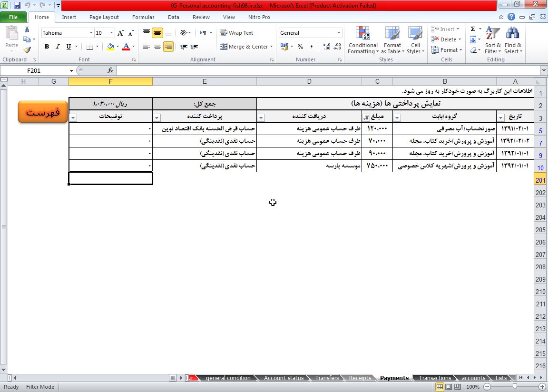Image resolution: width=548 pixels, height=392 pixels.
Task: Click the Save icon in quick access toolbar
Action: [x=17, y=5]
